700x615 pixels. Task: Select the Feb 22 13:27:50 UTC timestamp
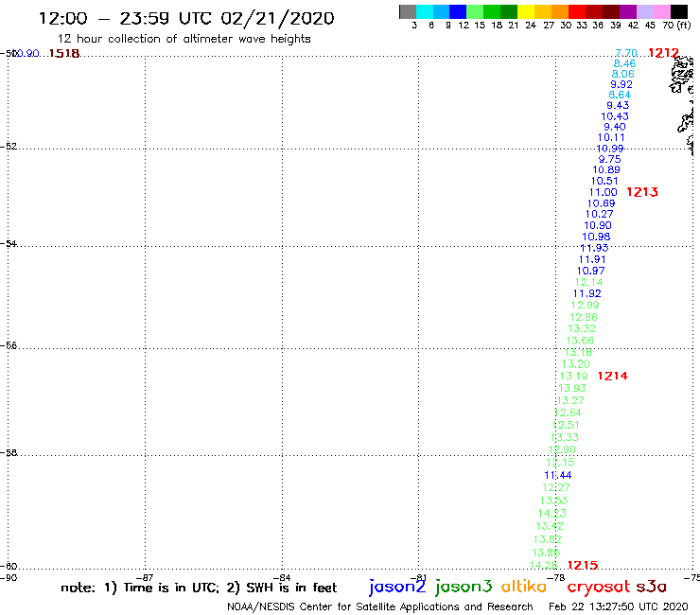[619, 606]
